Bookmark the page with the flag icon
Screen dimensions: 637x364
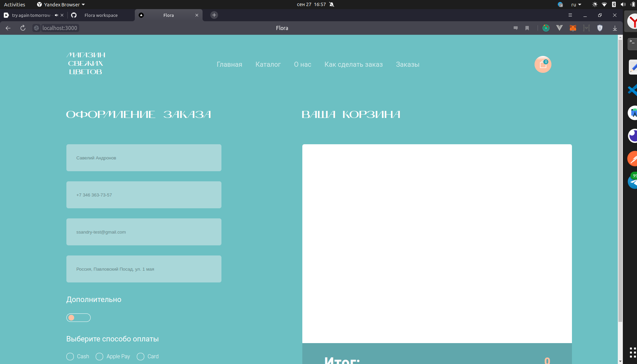pos(527,28)
